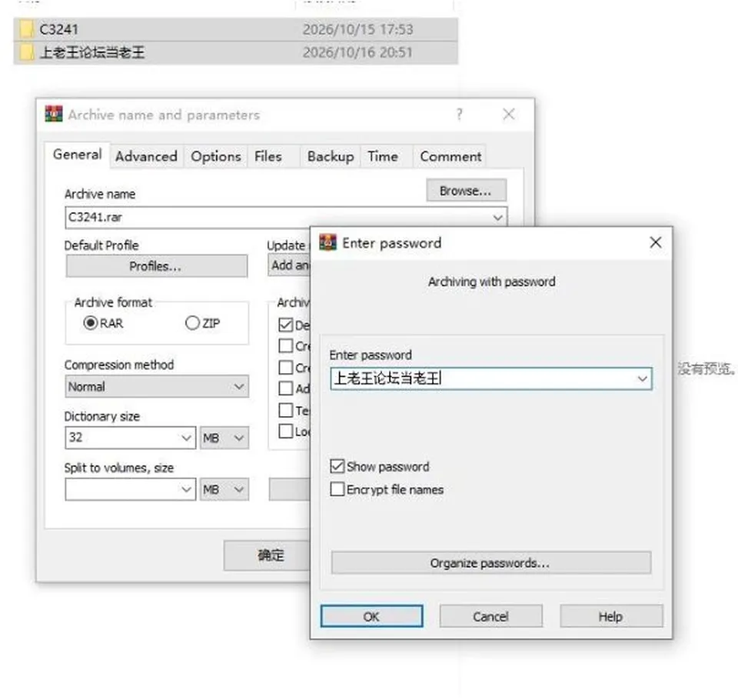Click the Browse... button
738x700 pixels.
coord(466,190)
